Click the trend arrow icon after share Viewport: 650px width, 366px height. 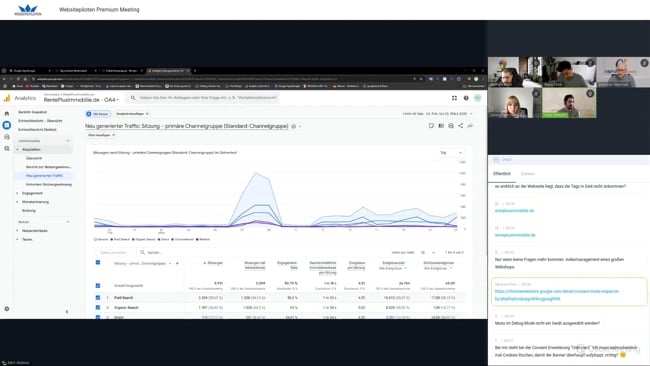[x=470, y=126]
